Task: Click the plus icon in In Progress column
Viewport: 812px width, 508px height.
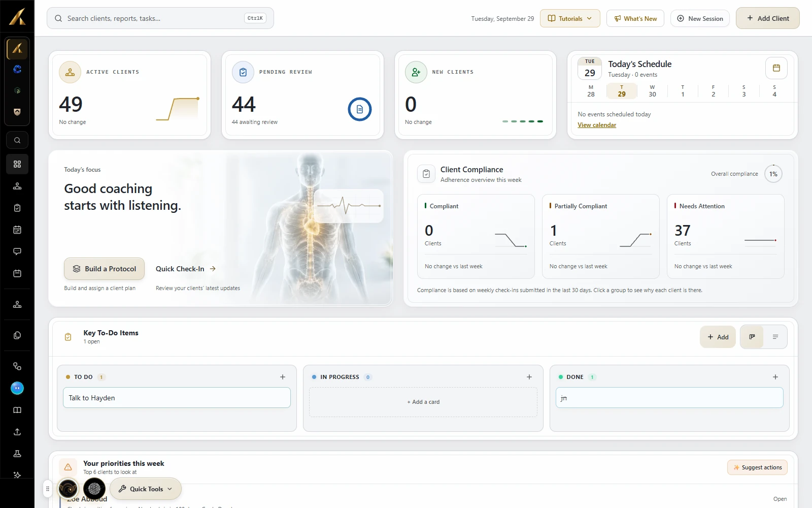Action: click(529, 377)
